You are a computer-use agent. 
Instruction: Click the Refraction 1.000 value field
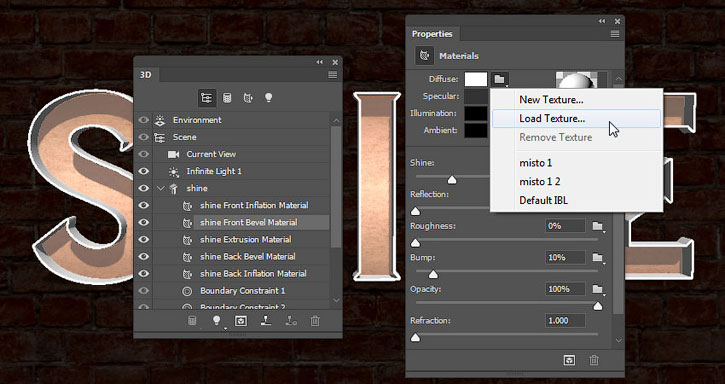click(x=565, y=321)
